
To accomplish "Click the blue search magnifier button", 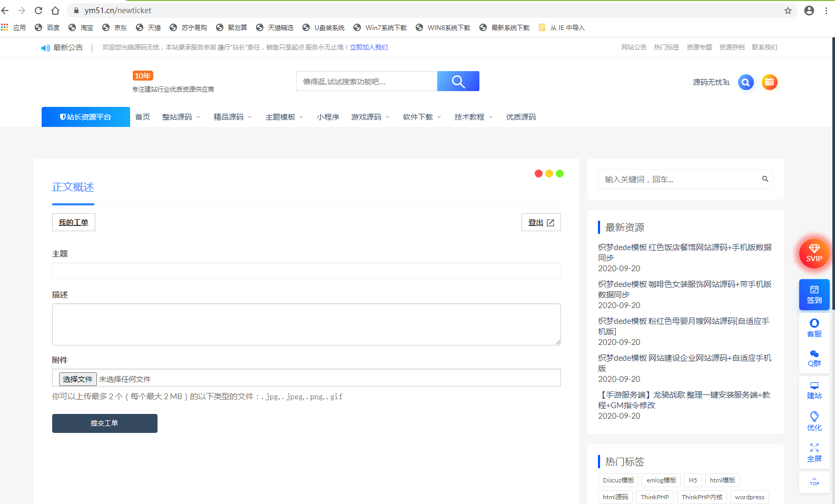I will pyautogui.click(x=458, y=81).
